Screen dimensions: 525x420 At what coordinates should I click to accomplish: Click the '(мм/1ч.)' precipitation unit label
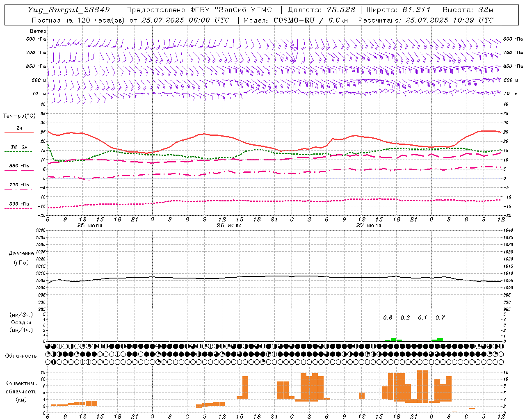tap(21, 330)
